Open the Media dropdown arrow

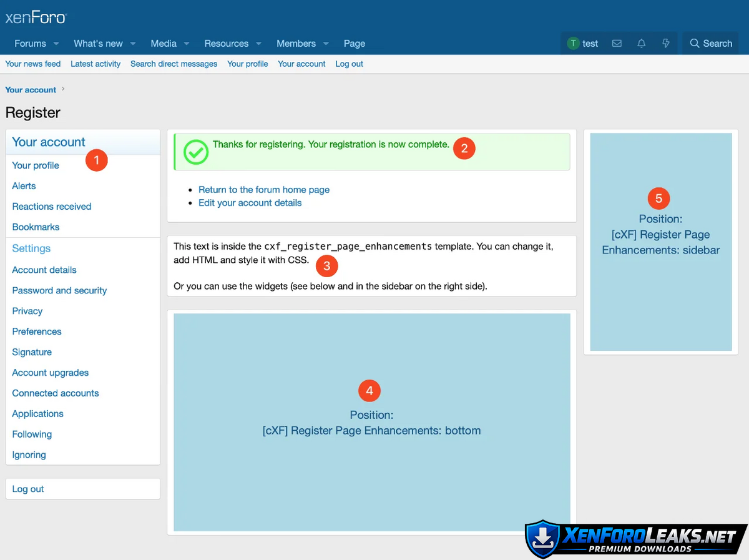(x=187, y=44)
